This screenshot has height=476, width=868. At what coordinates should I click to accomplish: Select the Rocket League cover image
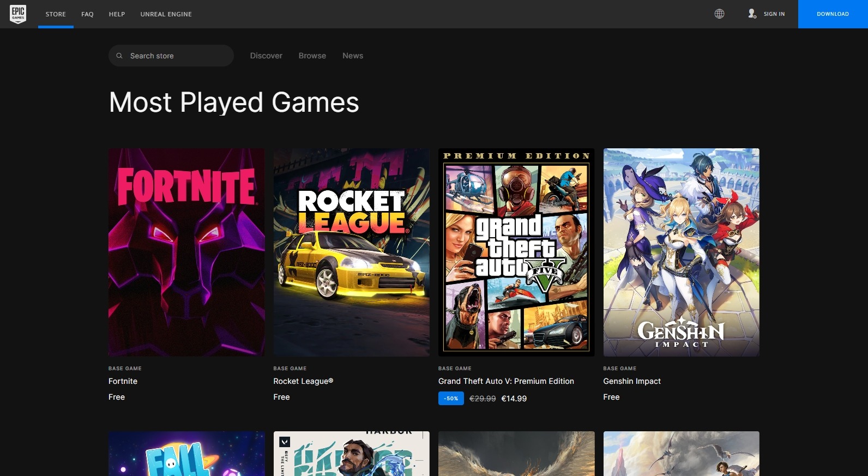351,252
